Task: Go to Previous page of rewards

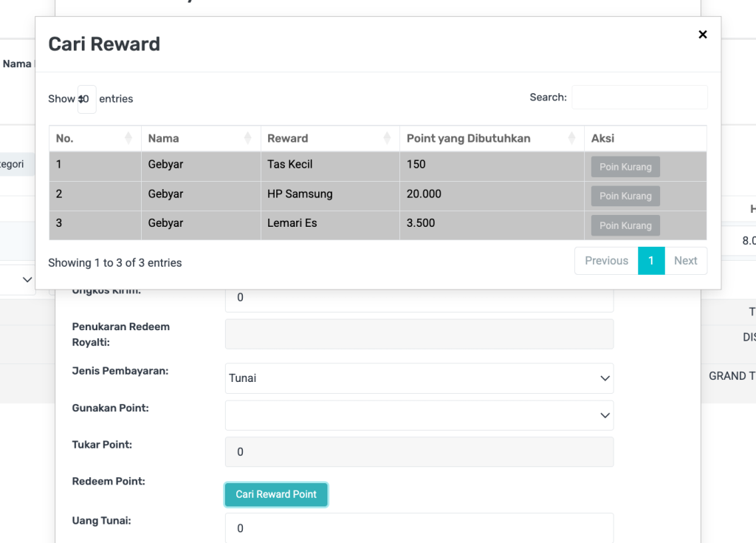Action: click(x=606, y=261)
